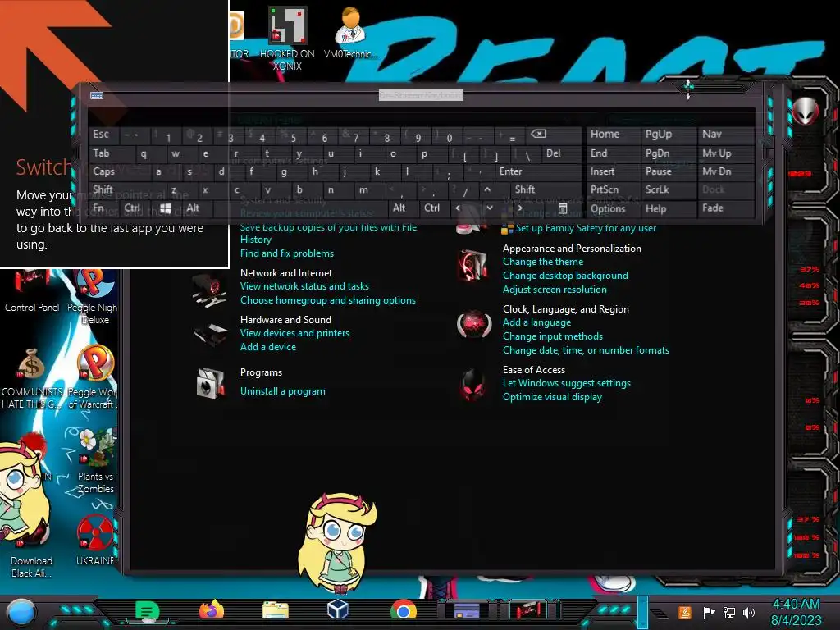Open Adjust screen resolution link
Image resolution: width=840 pixels, height=630 pixels.
click(x=555, y=290)
